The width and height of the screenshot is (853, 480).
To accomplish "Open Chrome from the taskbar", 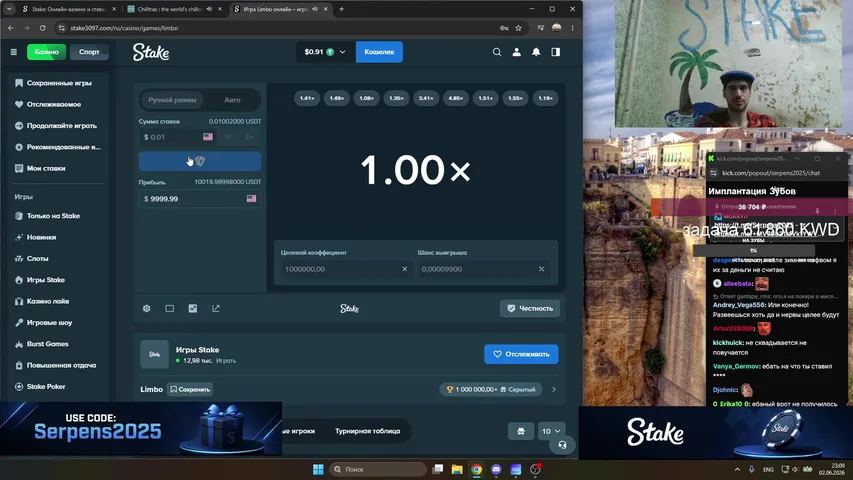I will pos(477,469).
